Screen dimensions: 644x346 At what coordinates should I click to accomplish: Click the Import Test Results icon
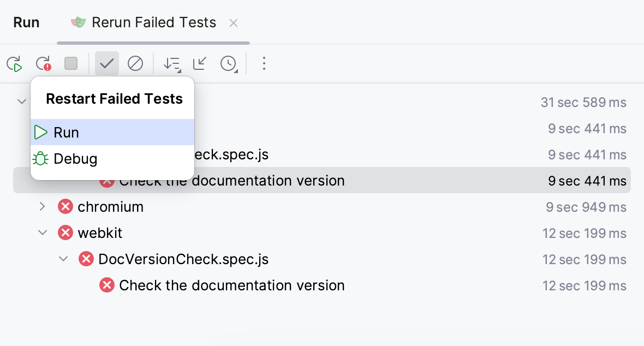coord(200,63)
